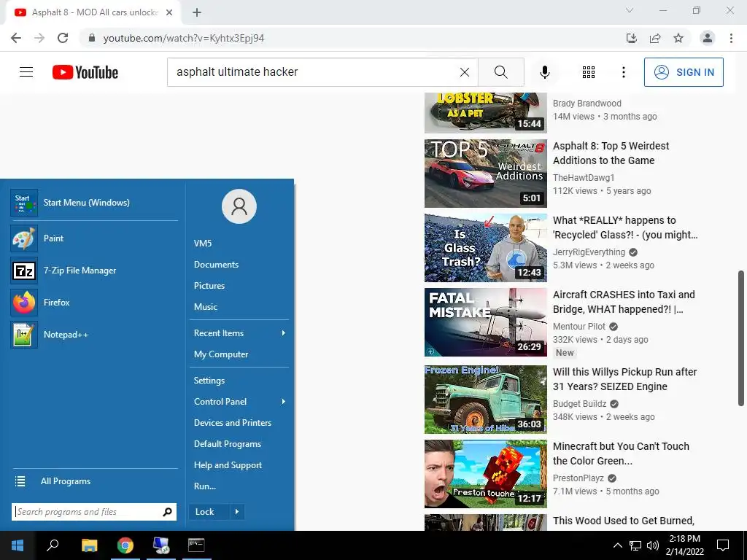Open the FATAL MISTAKE video thumbnail
This screenshot has height=560, width=747.
click(485, 322)
